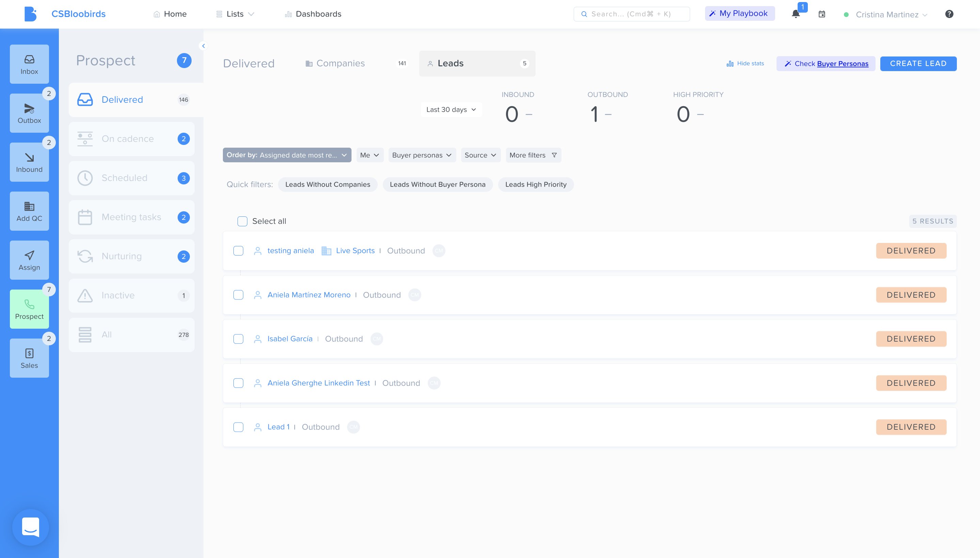This screenshot has width=980, height=558.
Task: Tick checkbox for testing aniela
Action: [239, 251]
